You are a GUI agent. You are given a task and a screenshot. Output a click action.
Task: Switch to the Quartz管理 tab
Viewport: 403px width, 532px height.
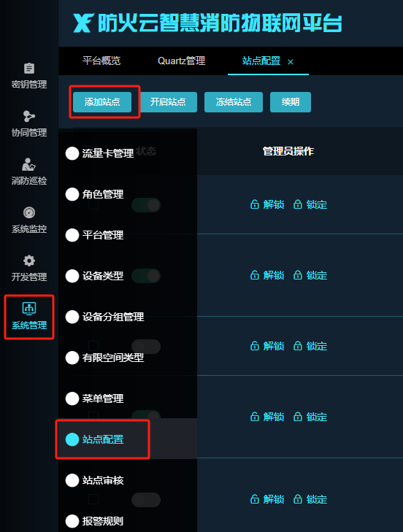point(181,61)
